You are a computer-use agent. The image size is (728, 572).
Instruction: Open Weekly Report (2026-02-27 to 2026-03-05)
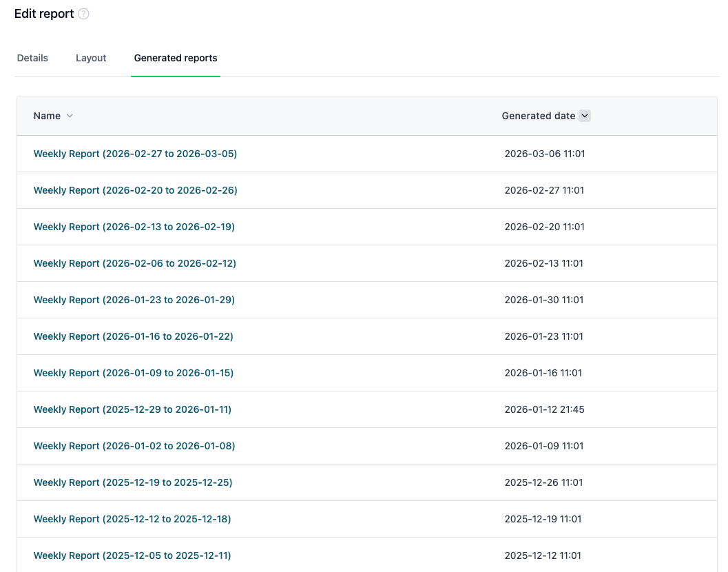coord(135,154)
